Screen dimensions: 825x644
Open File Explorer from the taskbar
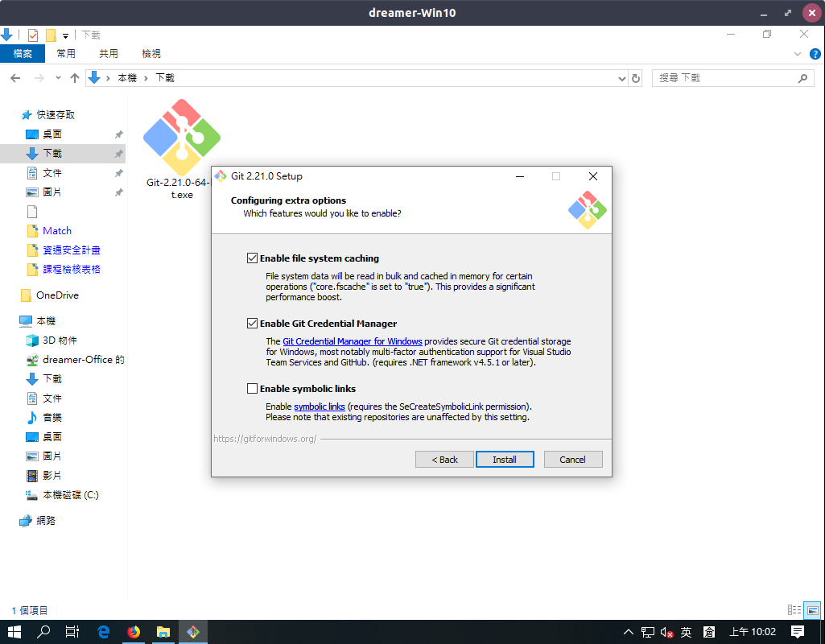tap(163, 632)
